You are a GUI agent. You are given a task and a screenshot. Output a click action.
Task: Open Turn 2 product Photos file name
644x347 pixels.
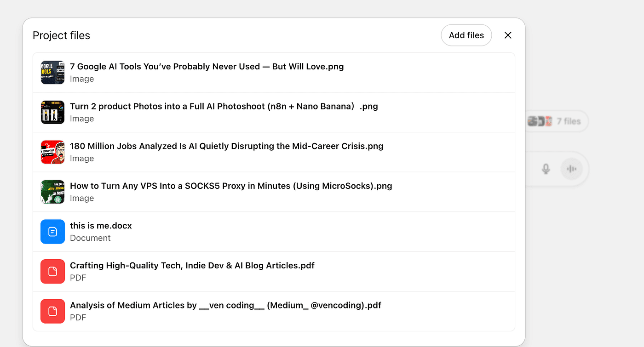[224, 107]
